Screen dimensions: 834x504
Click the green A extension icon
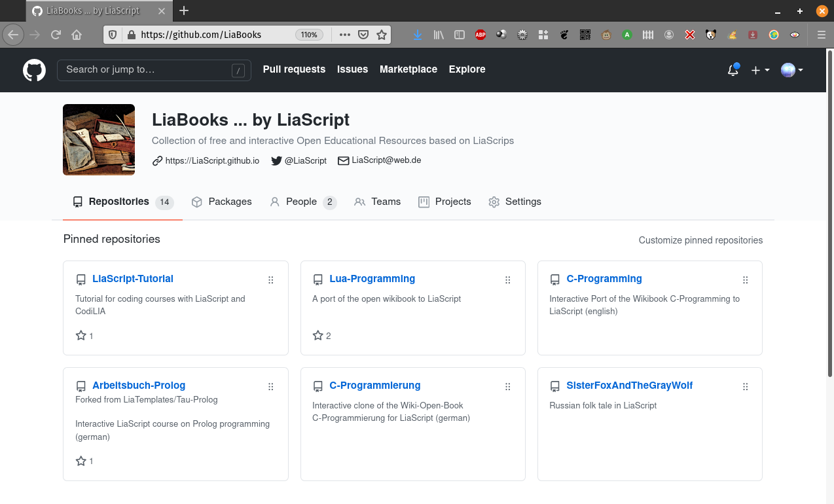click(627, 35)
